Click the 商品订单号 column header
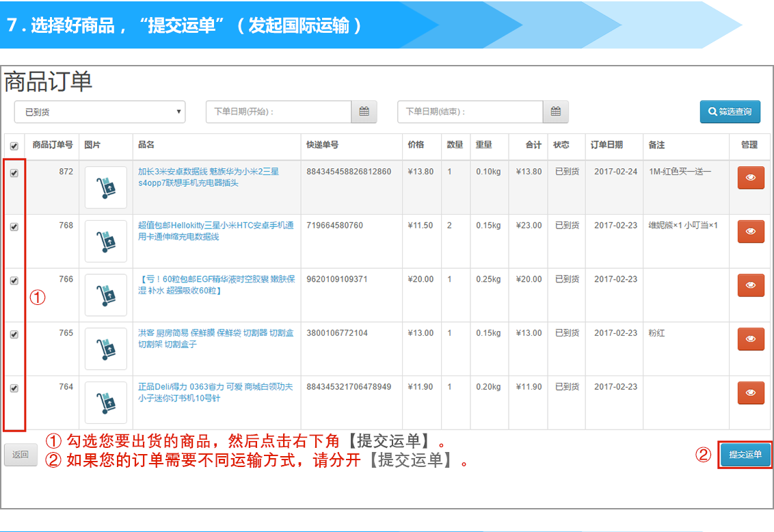The width and height of the screenshot is (774, 532). pos(53,144)
